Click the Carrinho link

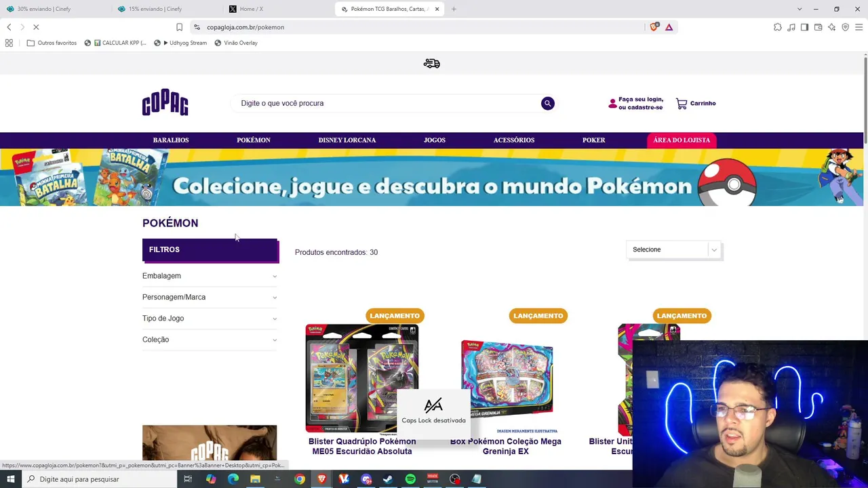pos(703,104)
